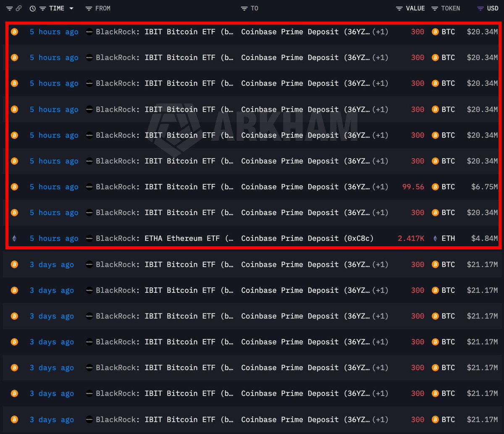Click the clock icon next to TIME
504x434 pixels.
(x=33, y=8)
